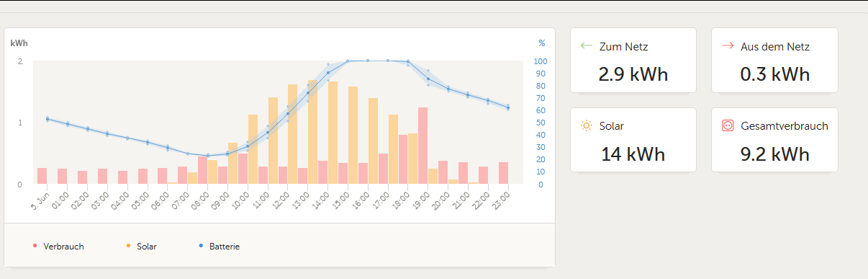This screenshot has width=868, height=279.
Task: Click the battery line point at 23:00
Action: 508,107
